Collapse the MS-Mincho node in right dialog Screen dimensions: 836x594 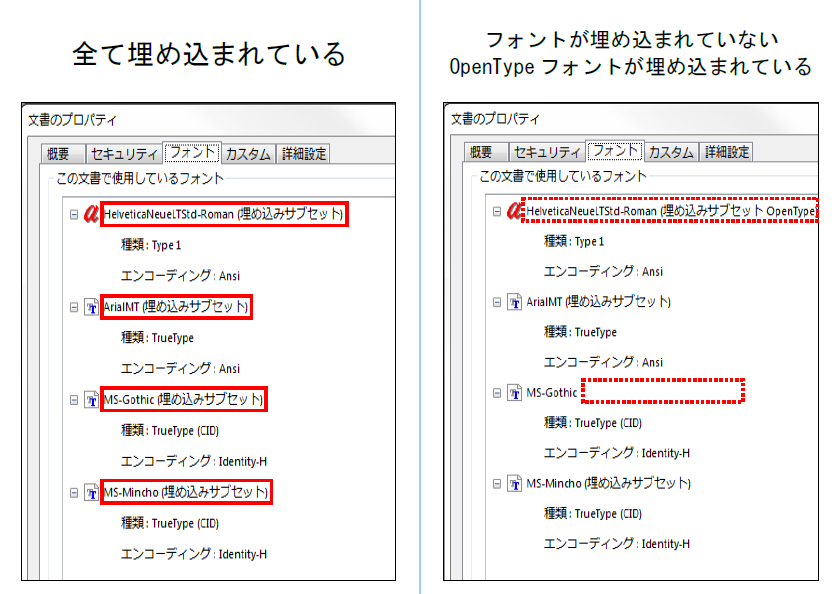(497, 483)
